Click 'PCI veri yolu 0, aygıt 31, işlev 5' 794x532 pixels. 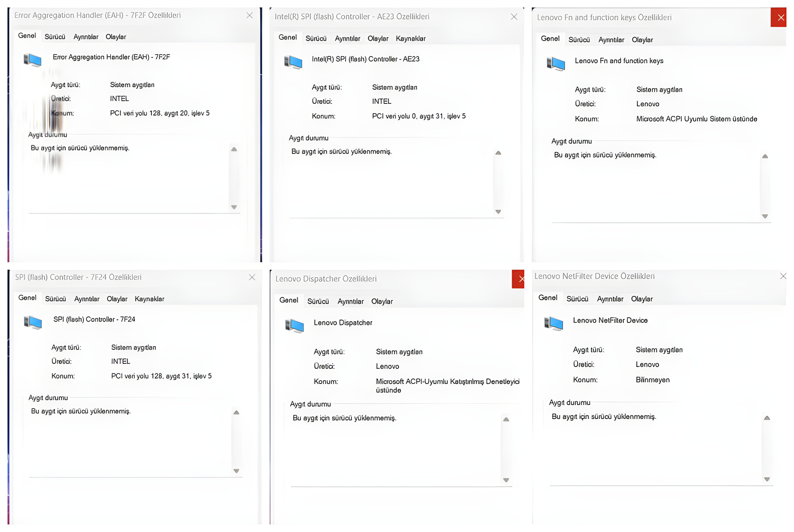419,116
